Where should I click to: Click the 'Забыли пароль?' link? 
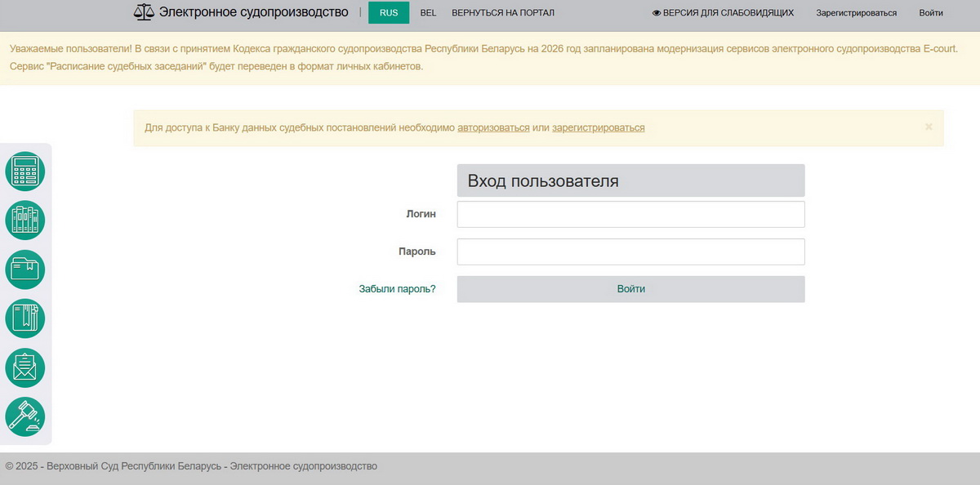(397, 289)
